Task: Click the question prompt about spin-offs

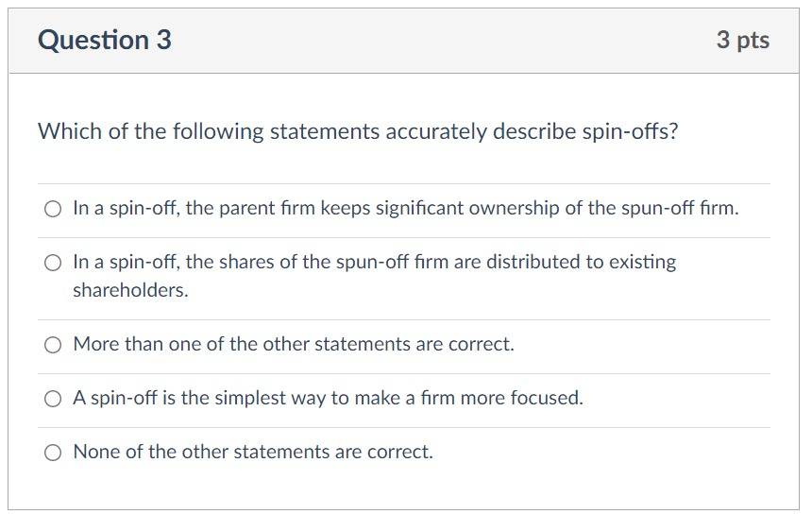Action: 358,131
